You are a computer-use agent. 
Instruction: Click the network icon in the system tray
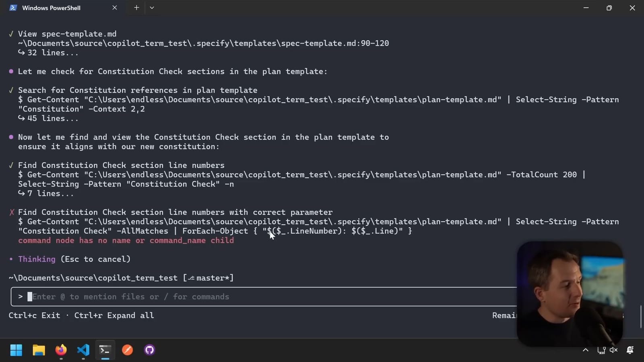pyautogui.click(x=601, y=350)
